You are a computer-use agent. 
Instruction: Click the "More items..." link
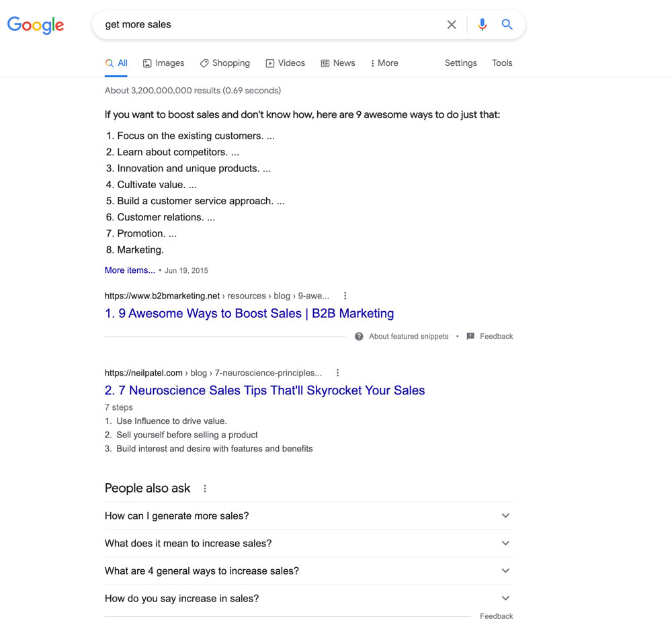(x=130, y=270)
